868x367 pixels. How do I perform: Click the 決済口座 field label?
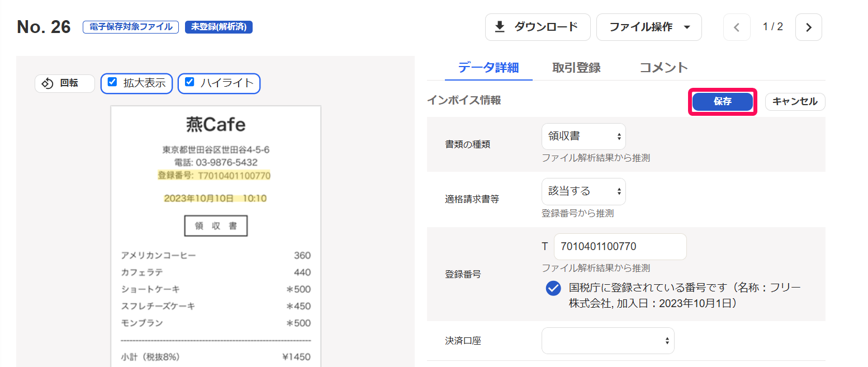click(463, 341)
